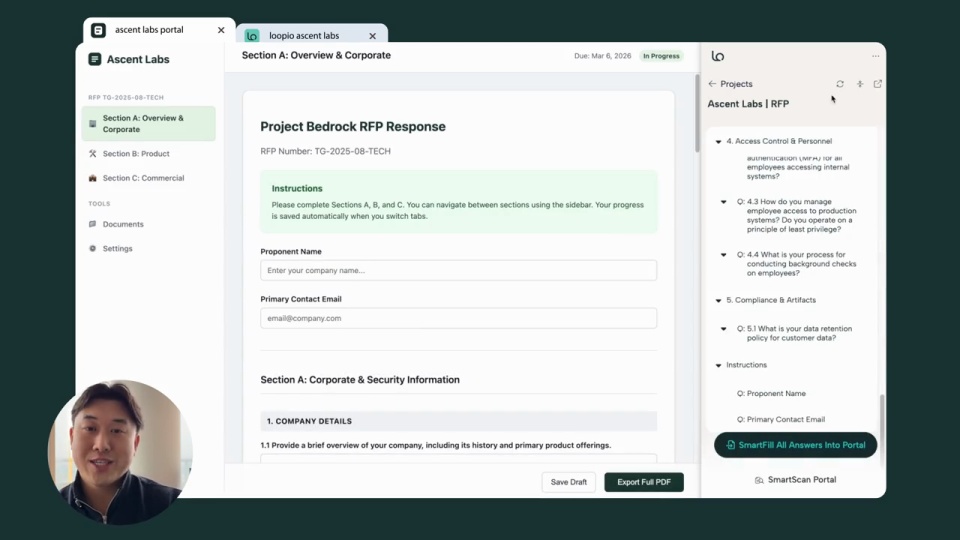Click the Primary Contact Email input field

tap(459, 318)
